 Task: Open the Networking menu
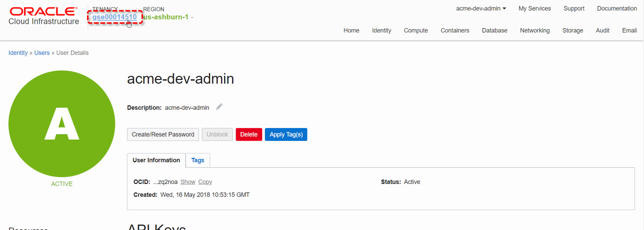click(x=535, y=31)
